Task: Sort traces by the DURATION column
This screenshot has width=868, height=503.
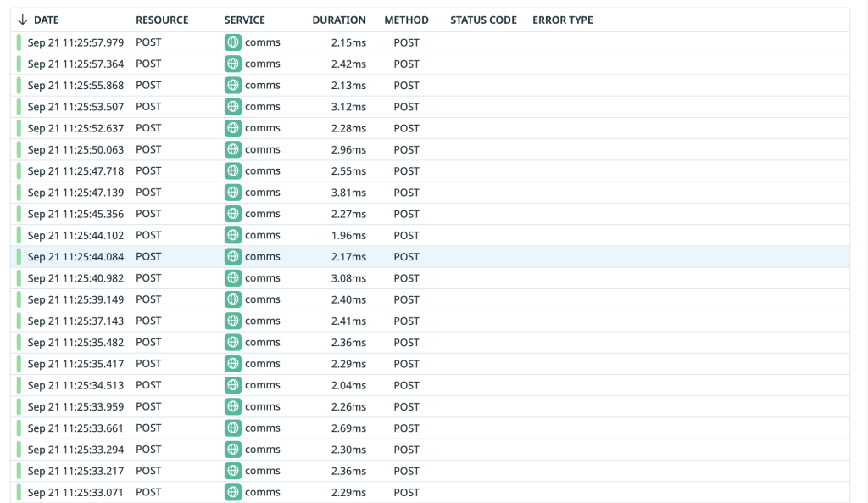Action: click(x=339, y=20)
